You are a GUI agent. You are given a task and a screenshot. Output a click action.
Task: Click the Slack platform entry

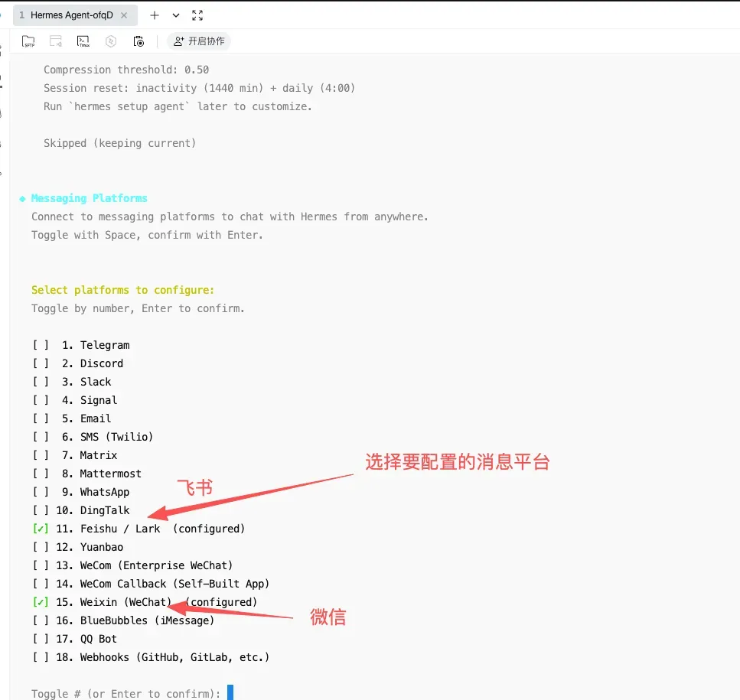coord(96,382)
